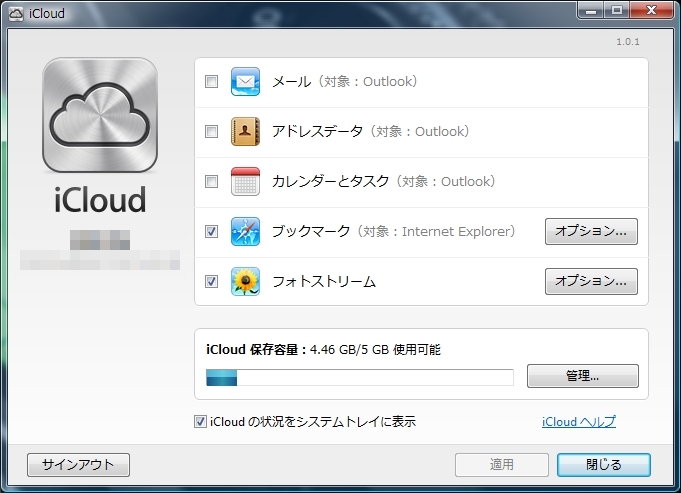
Task: Click the 適用 button
Action: click(502, 465)
